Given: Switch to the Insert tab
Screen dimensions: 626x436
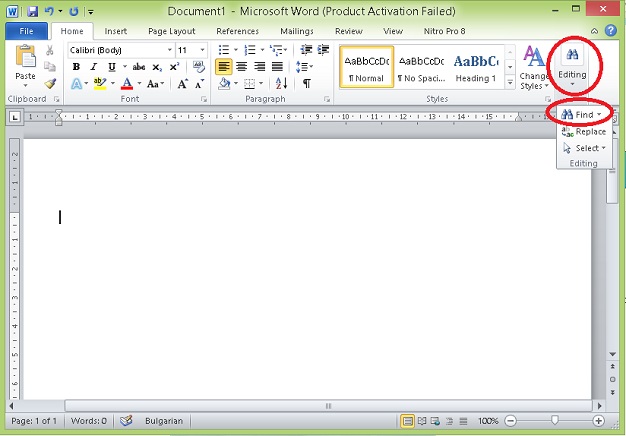Looking at the screenshot, I should (x=116, y=31).
